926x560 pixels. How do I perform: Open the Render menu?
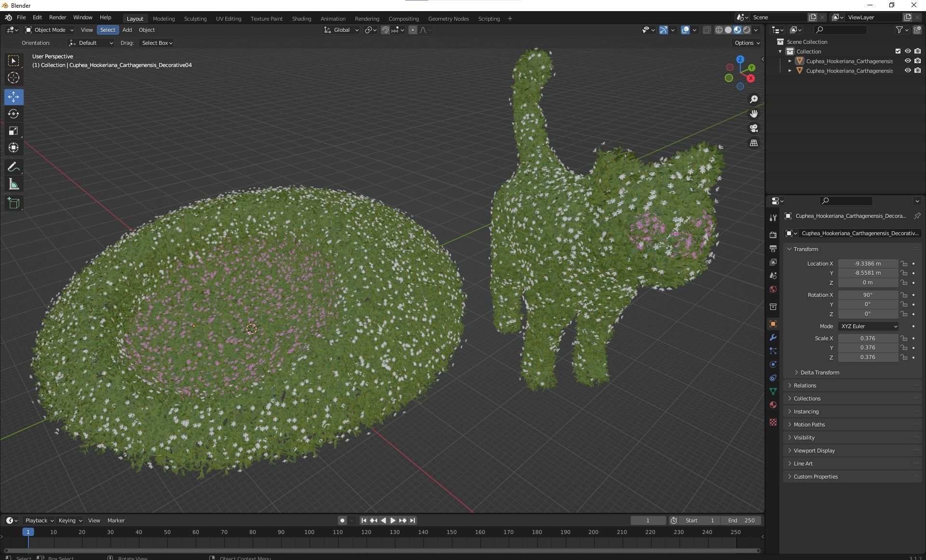[x=57, y=17]
